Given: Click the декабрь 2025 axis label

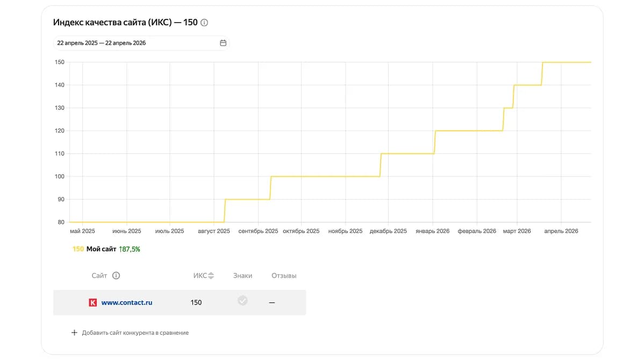Looking at the screenshot, I should click(x=388, y=231).
